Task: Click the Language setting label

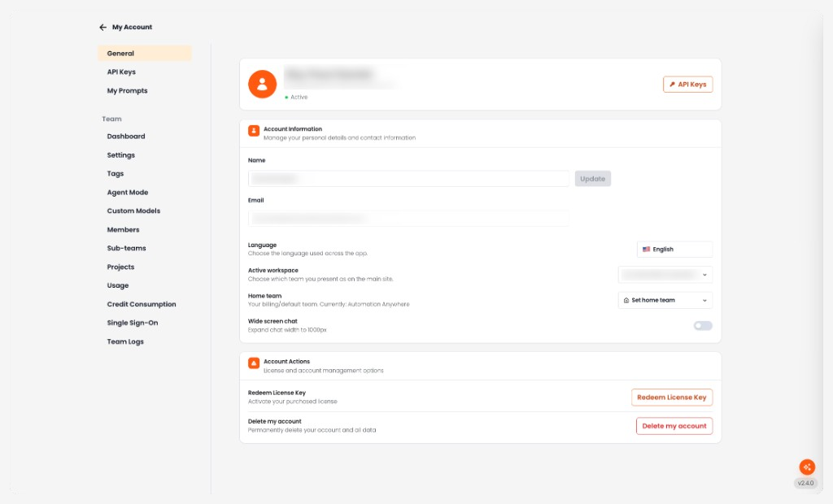Action: click(263, 245)
